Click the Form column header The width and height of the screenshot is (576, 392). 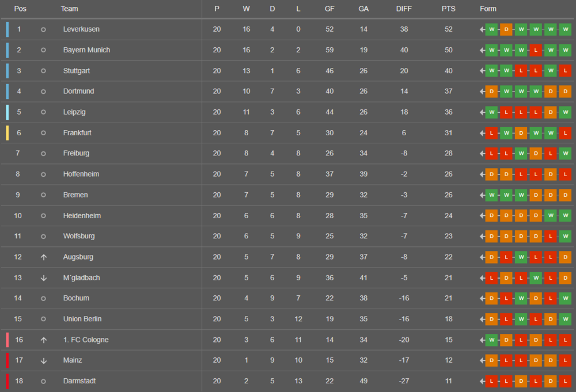click(488, 9)
